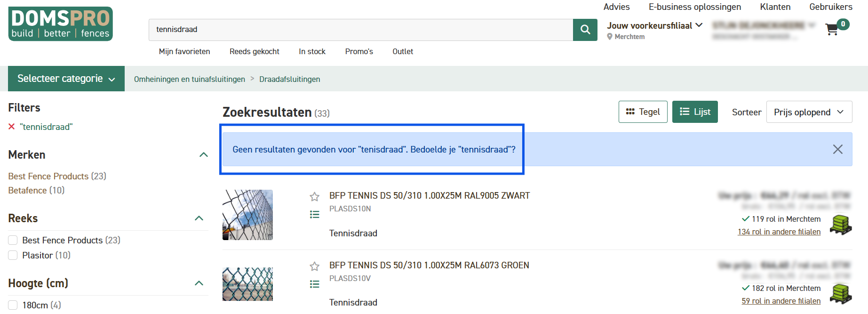Open BFP TENNIS RAL9005 ZWART product title
Image resolution: width=868 pixels, height=314 pixels.
430,195
